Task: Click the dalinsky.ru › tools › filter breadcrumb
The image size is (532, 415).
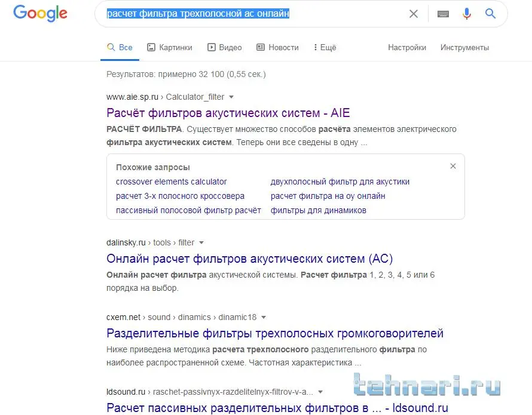Action: [150, 242]
